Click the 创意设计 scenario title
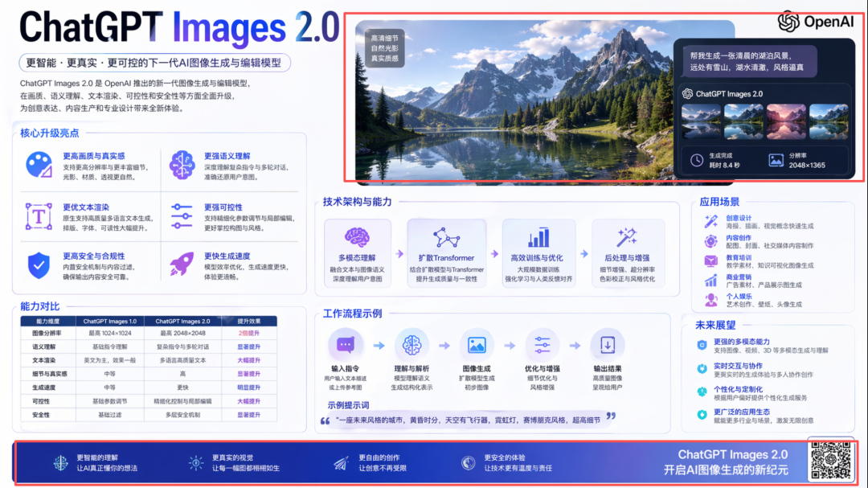The height and width of the screenshot is (488, 868). pos(739,218)
